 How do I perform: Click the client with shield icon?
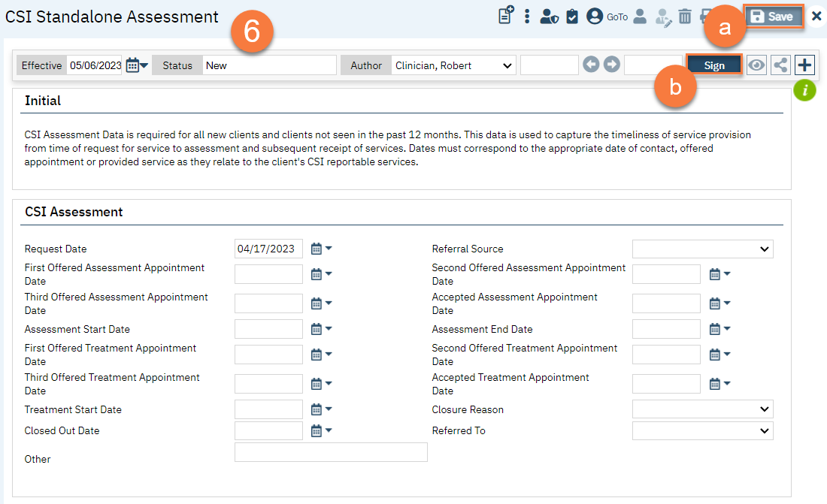coord(550,16)
